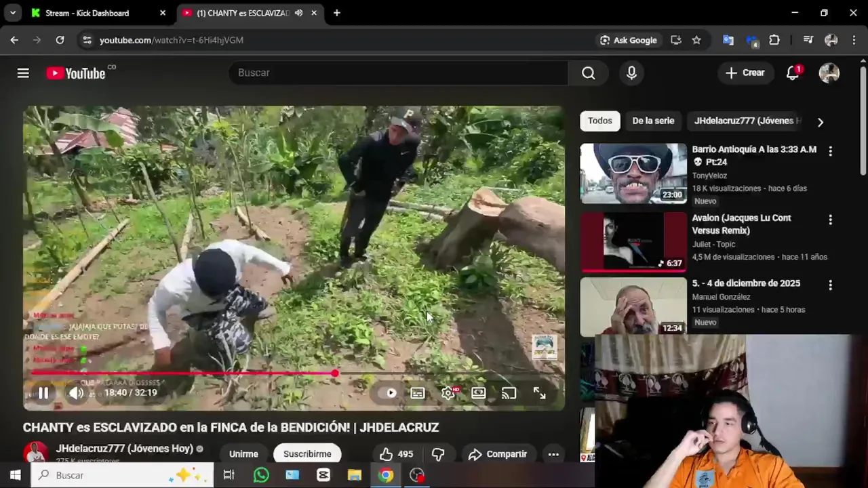Mute the audio indicator on the YouTube tab
Viewport: 868px width, 488px height.
coord(298,13)
